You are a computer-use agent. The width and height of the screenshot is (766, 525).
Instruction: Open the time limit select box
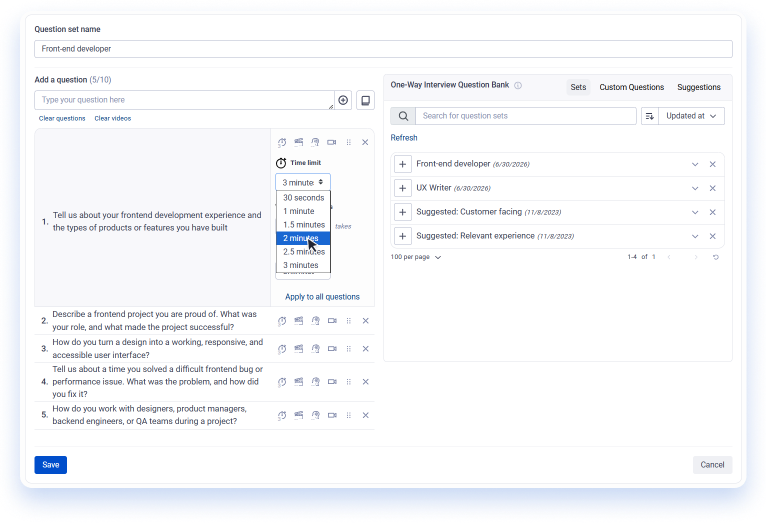(303, 182)
